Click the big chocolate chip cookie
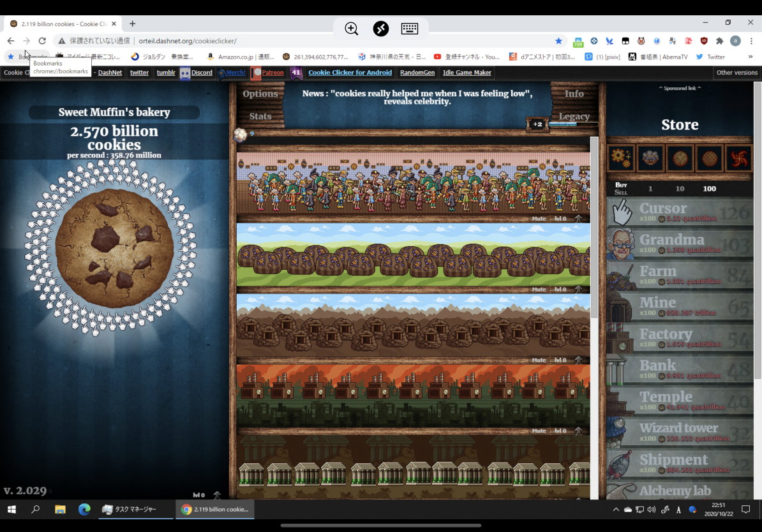Screen dimensions: 762x532 [114, 248]
